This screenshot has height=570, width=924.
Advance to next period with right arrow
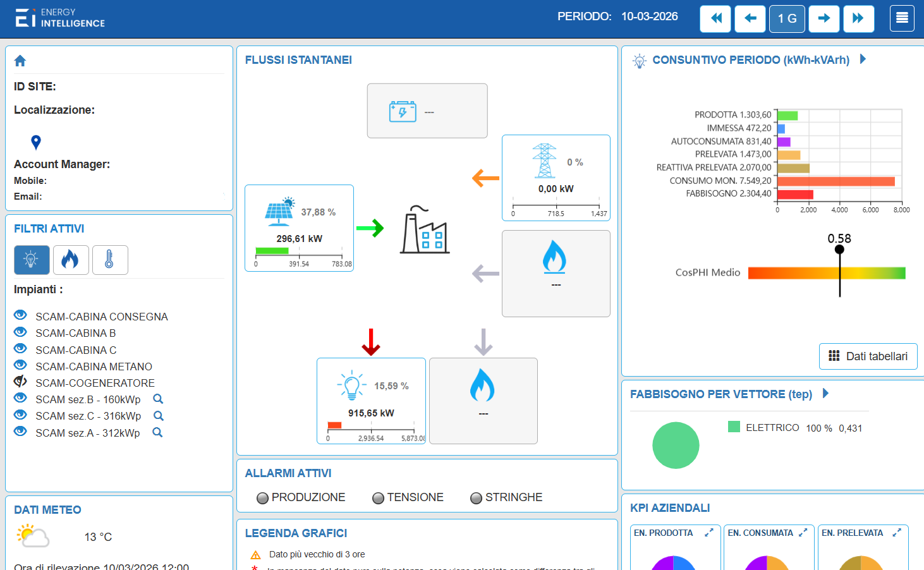824,18
